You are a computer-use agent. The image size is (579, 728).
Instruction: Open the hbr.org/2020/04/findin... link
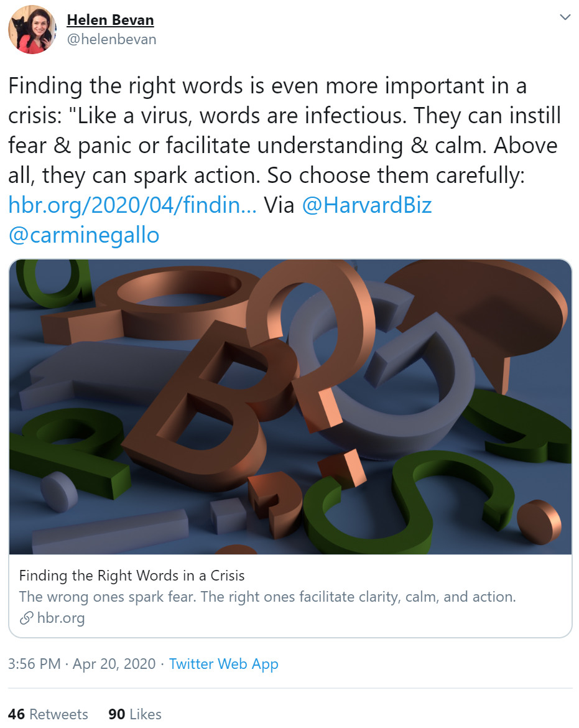pos(132,205)
